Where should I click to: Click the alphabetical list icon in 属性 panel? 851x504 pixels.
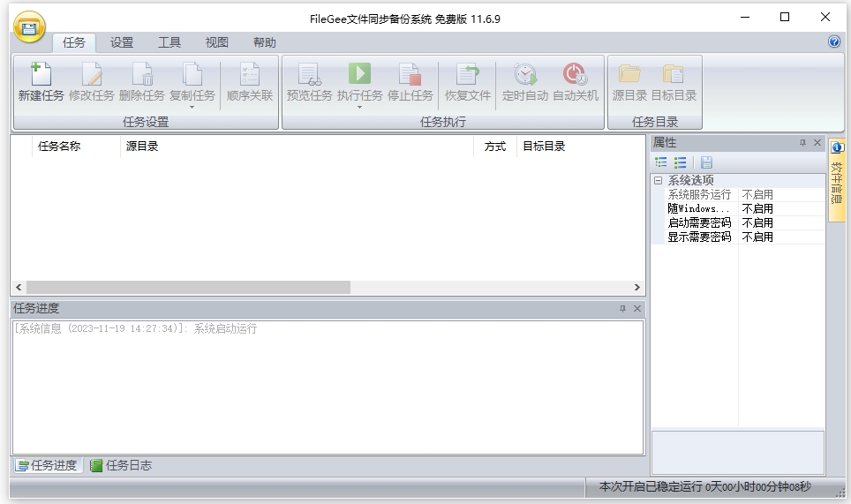[680, 162]
